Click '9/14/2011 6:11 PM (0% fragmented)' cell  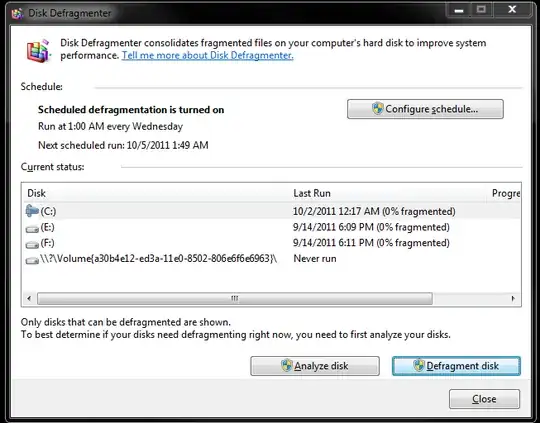coord(371,243)
